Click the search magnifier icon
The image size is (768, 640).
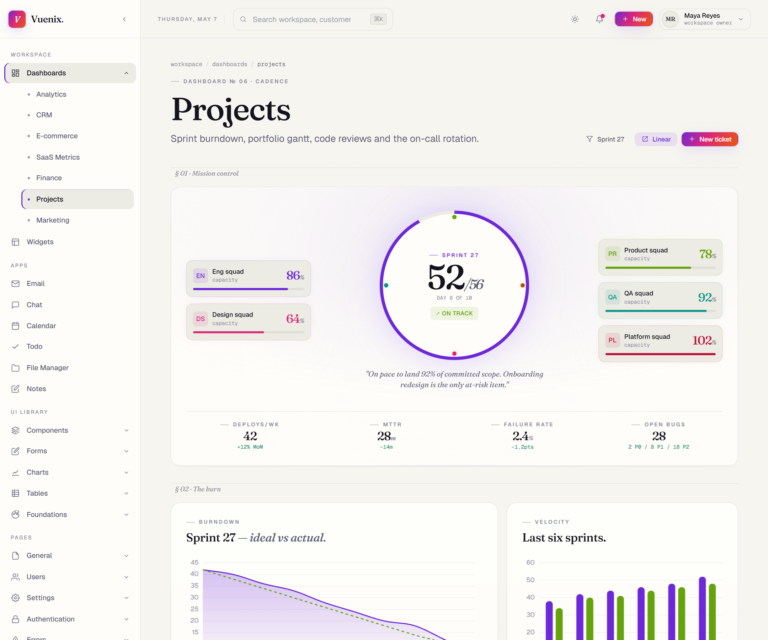click(243, 19)
